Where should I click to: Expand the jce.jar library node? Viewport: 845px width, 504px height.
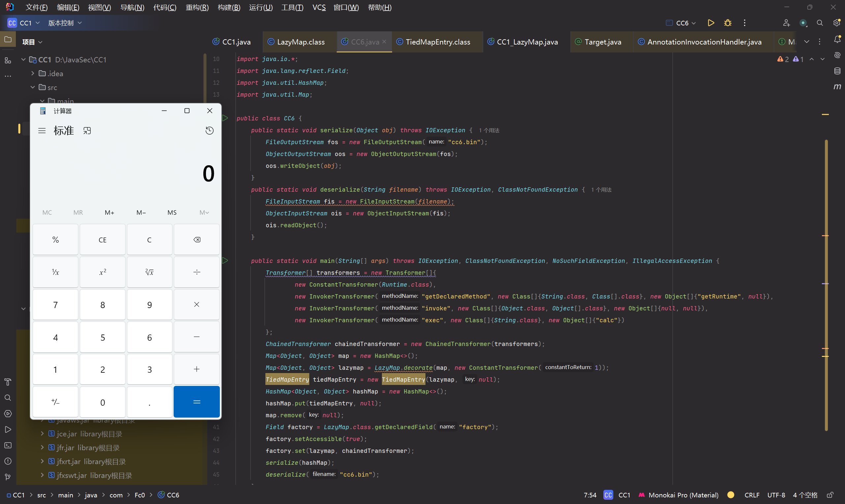point(42,434)
